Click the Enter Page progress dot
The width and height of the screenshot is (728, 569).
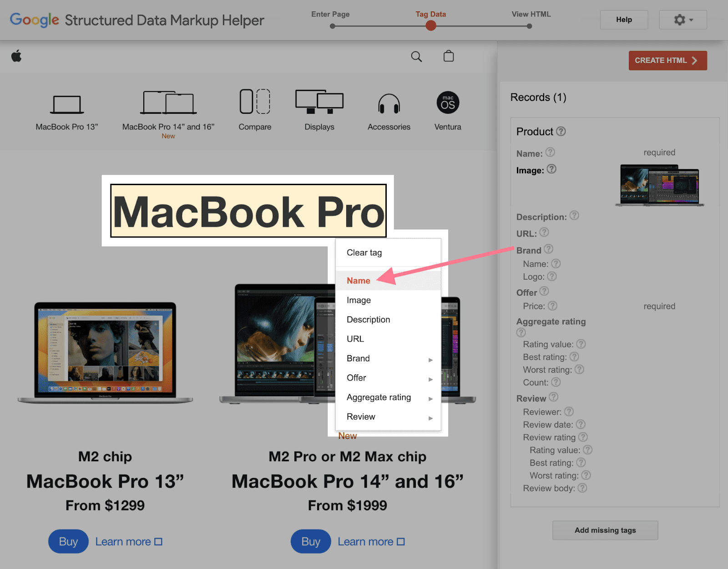pyautogui.click(x=333, y=26)
